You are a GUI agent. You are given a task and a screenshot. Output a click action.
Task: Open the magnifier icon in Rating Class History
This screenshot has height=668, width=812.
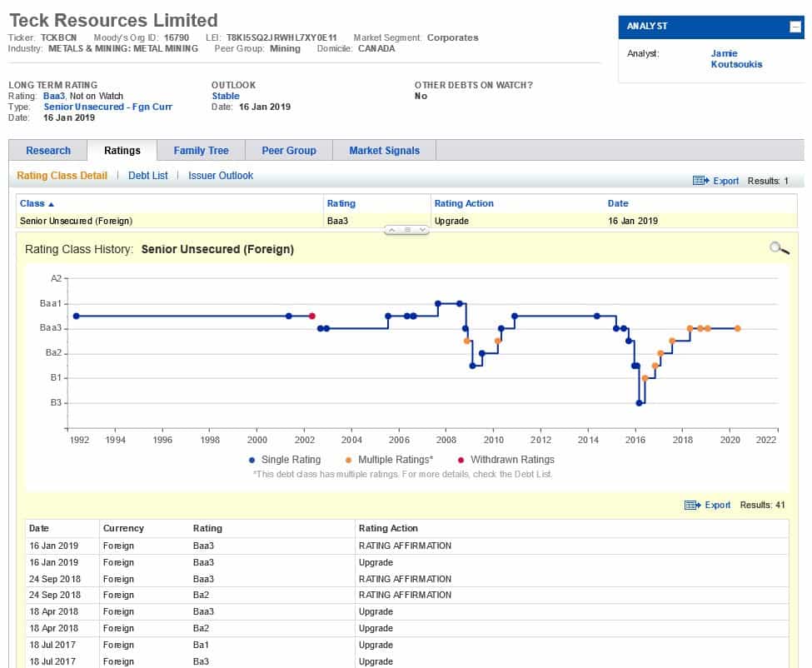(779, 248)
